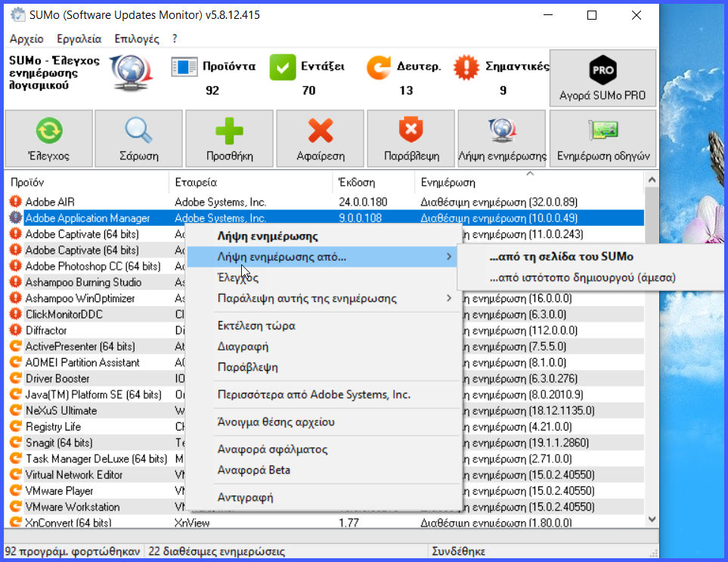Image resolution: width=728 pixels, height=562 pixels.
Task: Expand Λήψη ενημέρωσης από... submenu arrow
Action: [448, 257]
